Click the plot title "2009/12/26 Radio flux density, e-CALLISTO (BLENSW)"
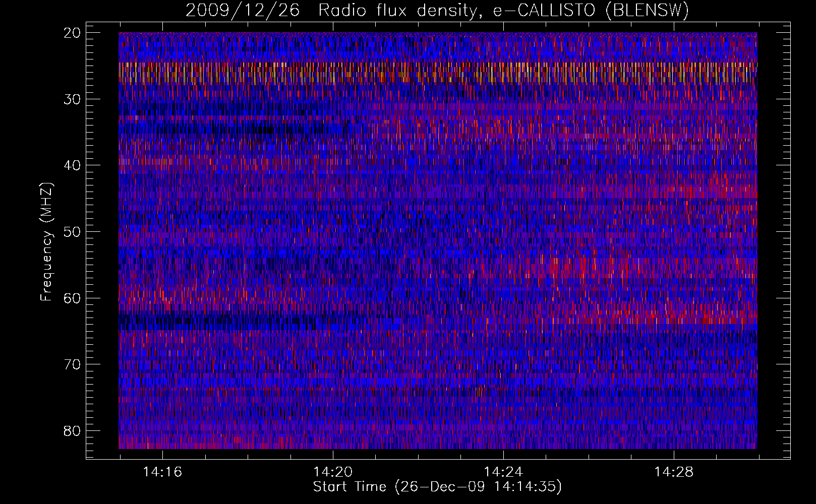Viewport: 816px width, 504px height. coord(437,10)
